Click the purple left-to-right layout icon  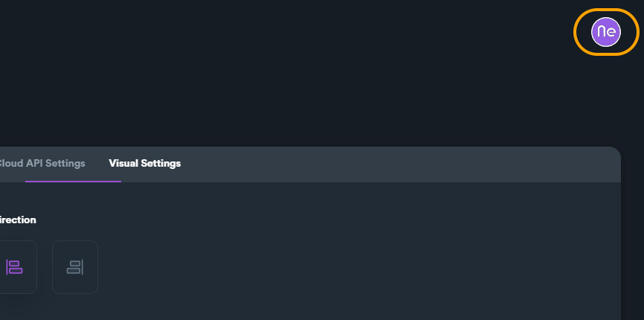click(14, 266)
